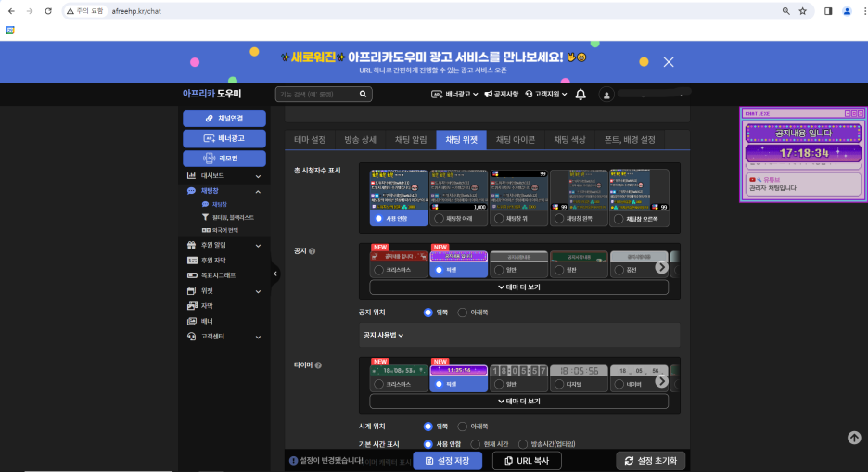Expand 테마 더 보기 under 타이머

pos(518,402)
